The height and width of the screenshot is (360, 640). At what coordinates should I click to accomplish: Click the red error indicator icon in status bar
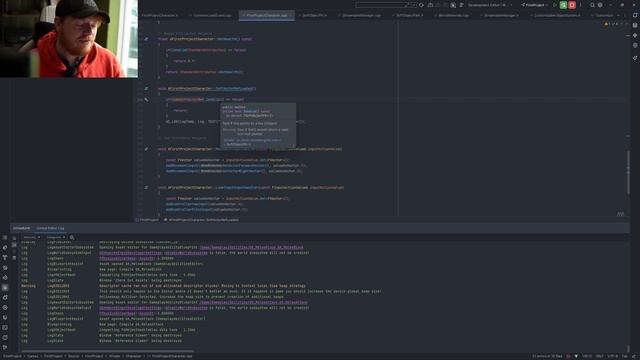pos(568,356)
